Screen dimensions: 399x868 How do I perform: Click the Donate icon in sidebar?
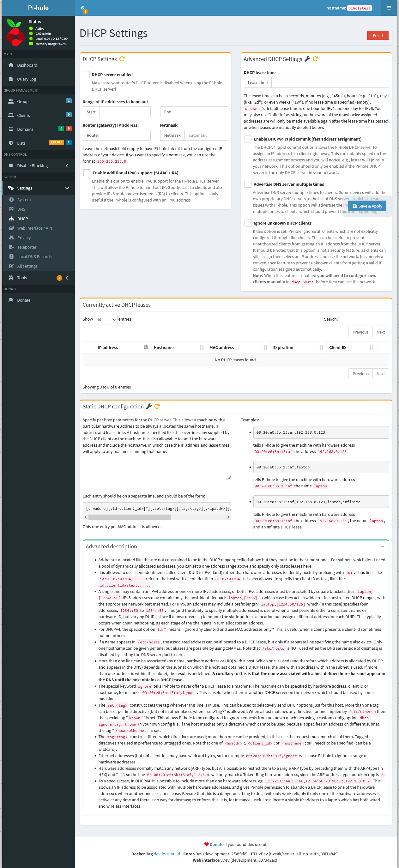11,300
